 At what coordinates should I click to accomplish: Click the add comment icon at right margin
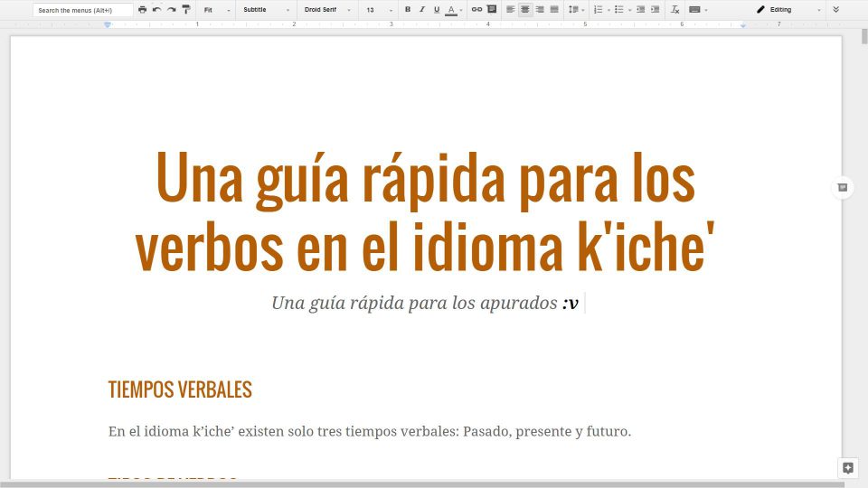click(x=842, y=187)
